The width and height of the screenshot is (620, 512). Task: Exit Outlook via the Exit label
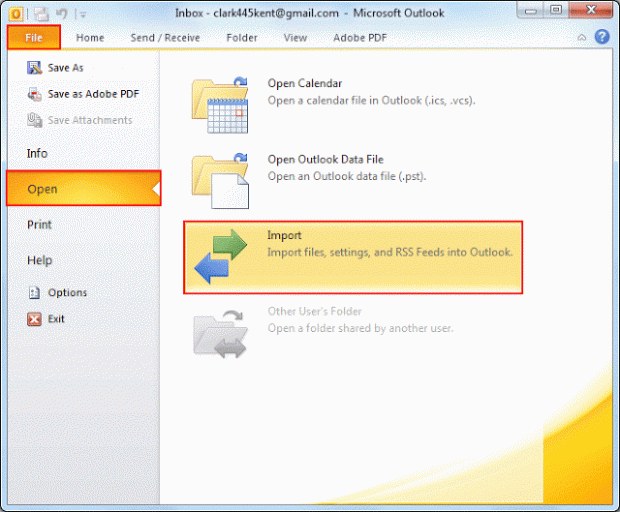(x=56, y=319)
